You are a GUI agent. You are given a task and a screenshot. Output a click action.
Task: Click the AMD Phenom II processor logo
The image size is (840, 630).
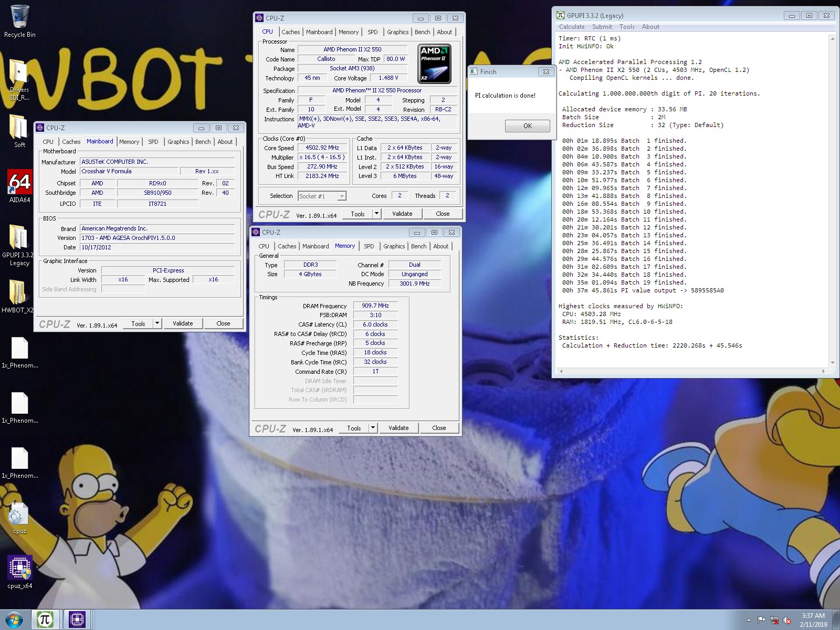point(434,64)
